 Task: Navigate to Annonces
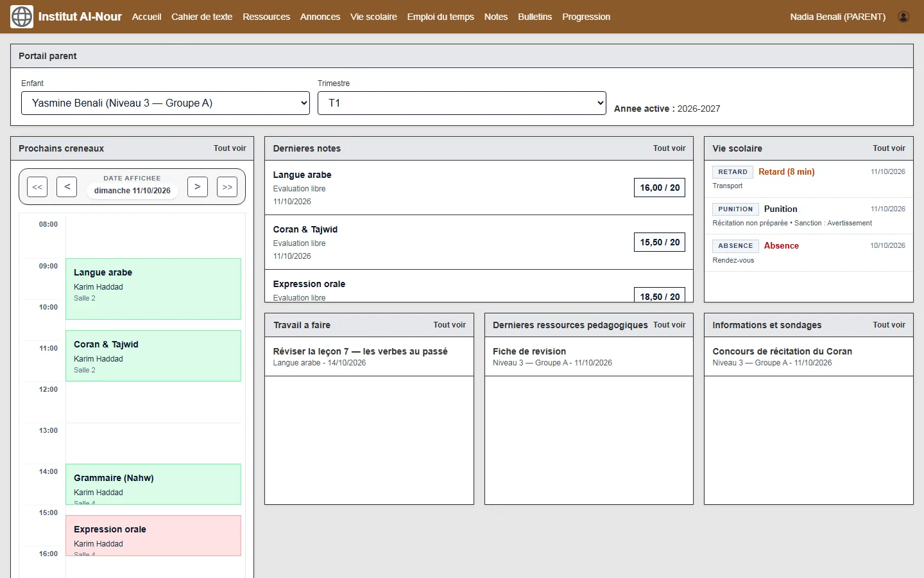coord(320,17)
